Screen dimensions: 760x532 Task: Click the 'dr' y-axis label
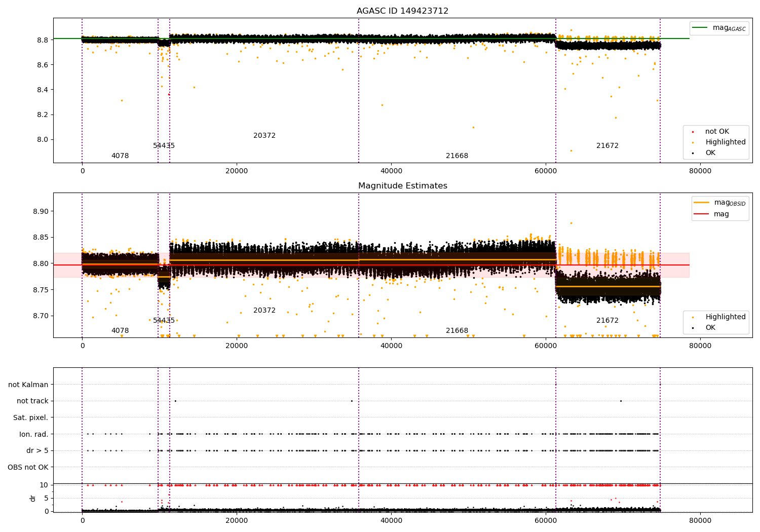pyautogui.click(x=33, y=499)
